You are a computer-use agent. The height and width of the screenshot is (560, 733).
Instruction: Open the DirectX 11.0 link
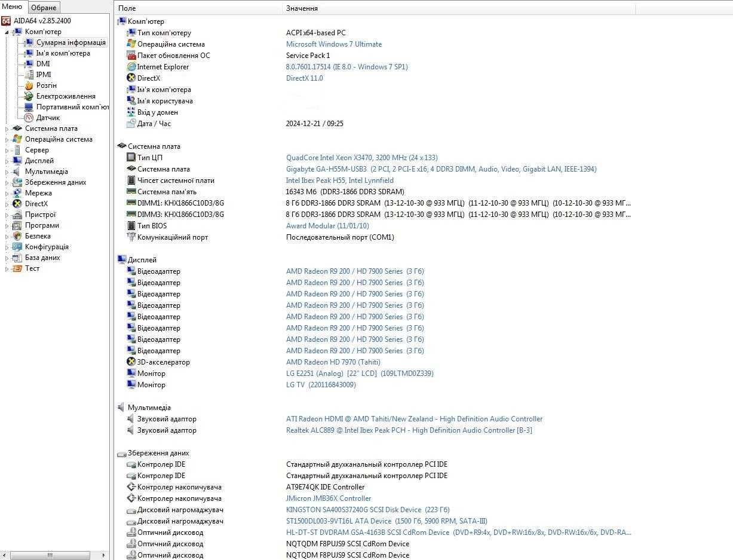tap(304, 78)
